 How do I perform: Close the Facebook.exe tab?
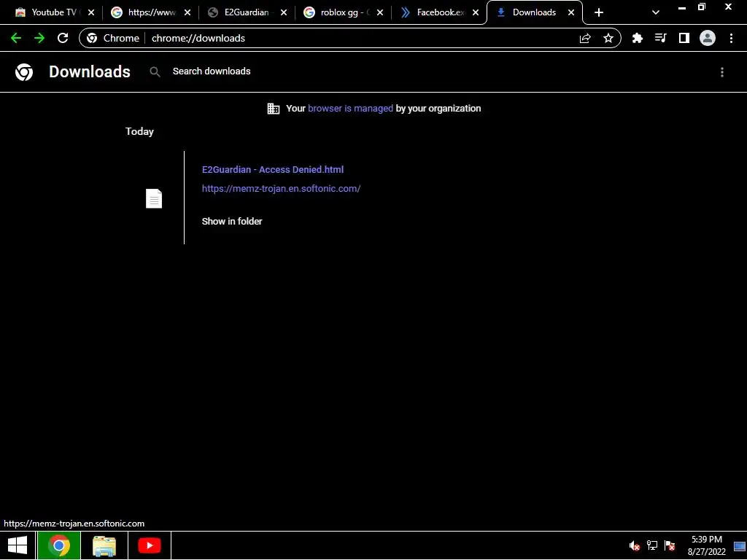coord(476,12)
